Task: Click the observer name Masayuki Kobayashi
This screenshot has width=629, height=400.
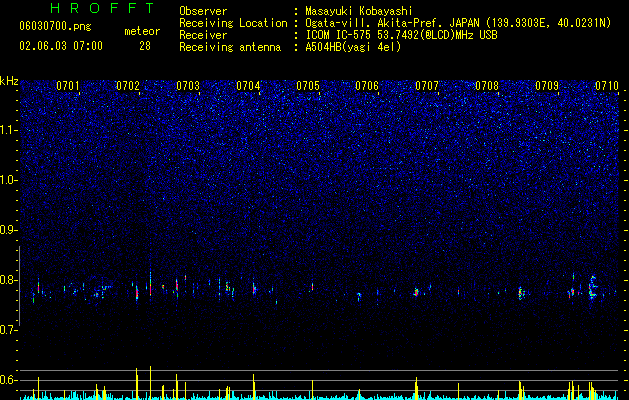Action: coord(359,11)
